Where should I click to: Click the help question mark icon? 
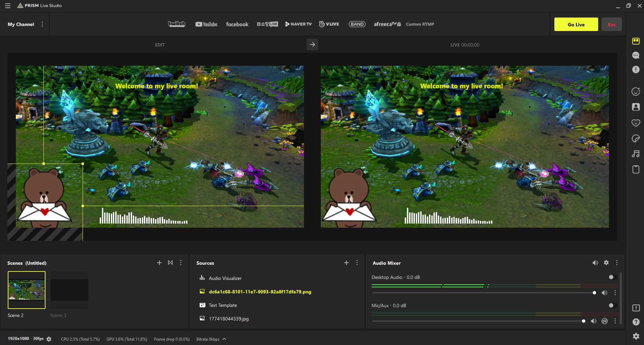coord(636,322)
